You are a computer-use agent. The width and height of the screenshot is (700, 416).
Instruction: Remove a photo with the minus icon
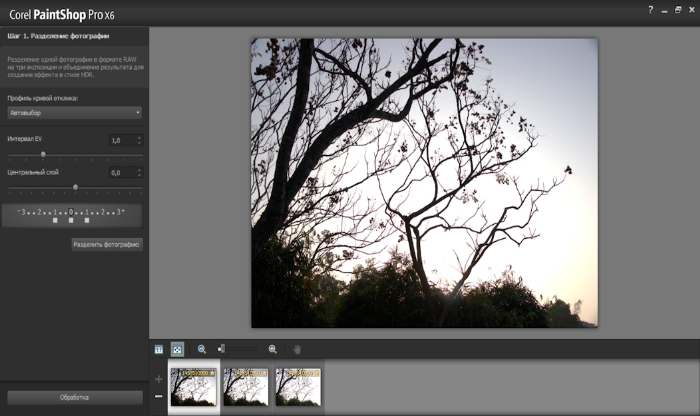coord(157,397)
